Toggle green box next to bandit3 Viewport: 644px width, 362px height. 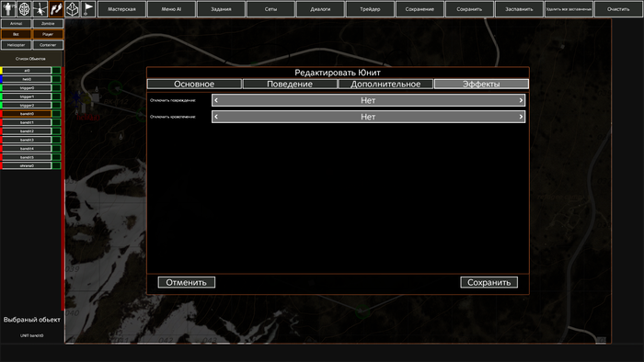click(56, 140)
